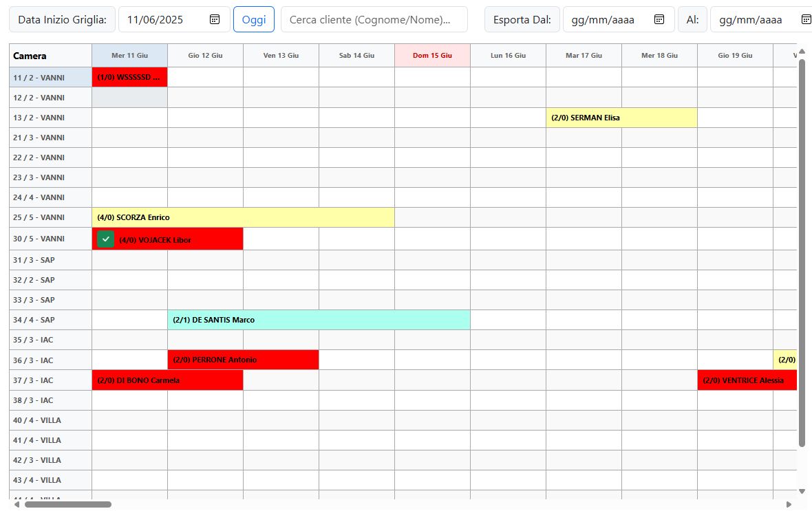Click the down arrow on the vertical scrollbar

801,492
